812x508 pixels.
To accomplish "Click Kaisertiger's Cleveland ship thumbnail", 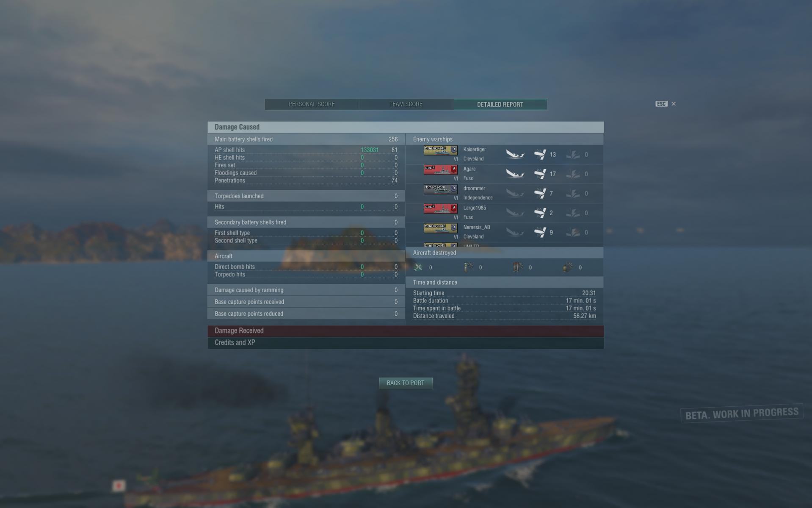I will (x=440, y=150).
